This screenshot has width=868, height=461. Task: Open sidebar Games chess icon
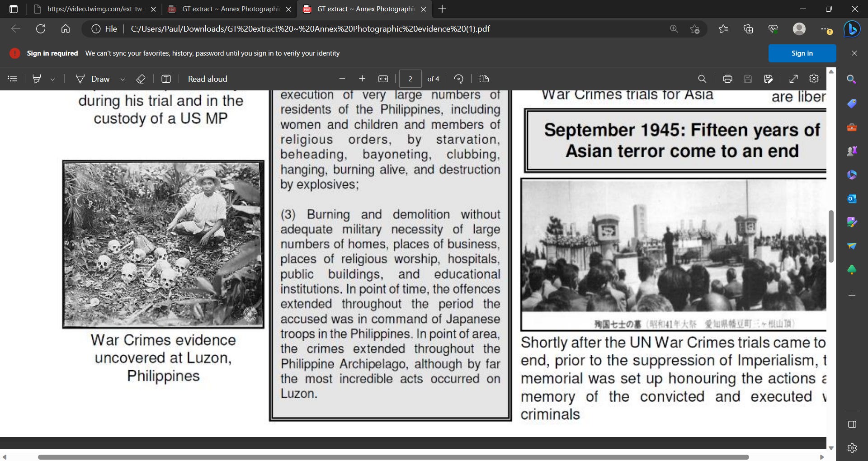(852, 151)
